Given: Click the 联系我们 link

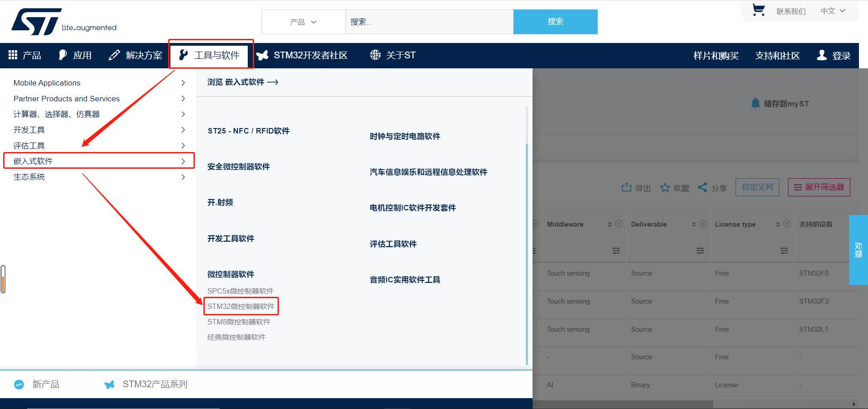Looking at the screenshot, I should point(791,11).
